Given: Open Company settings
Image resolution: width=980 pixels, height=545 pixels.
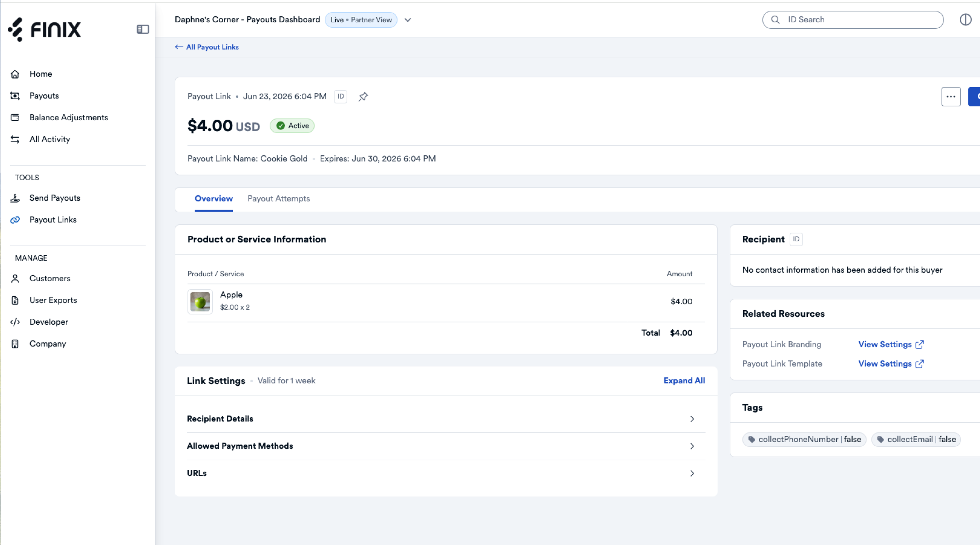Looking at the screenshot, I should click(x=48, y=344).
